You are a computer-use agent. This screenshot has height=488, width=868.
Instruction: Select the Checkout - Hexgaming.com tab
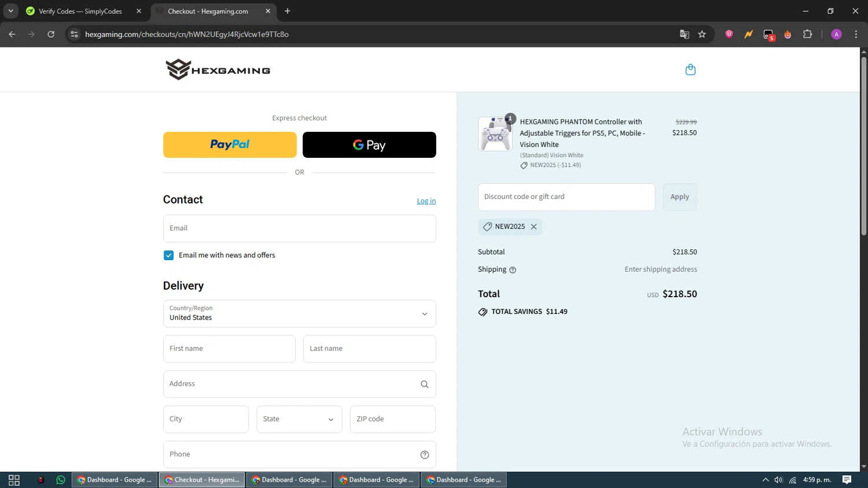pos(208,11)
